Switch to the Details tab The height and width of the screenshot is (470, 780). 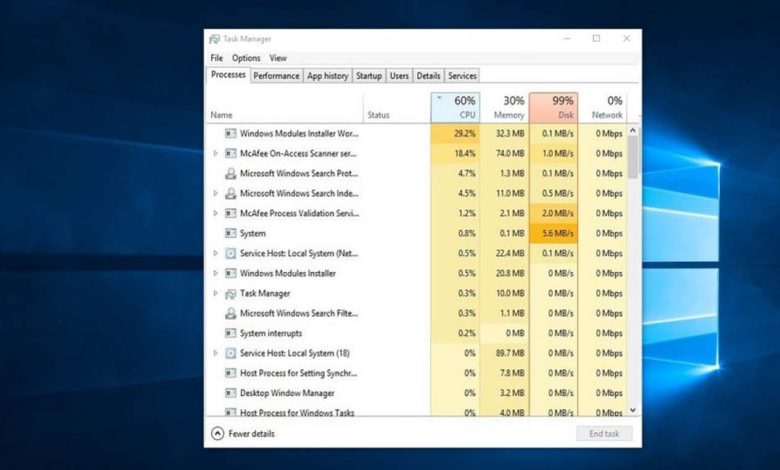pos(428,76)
